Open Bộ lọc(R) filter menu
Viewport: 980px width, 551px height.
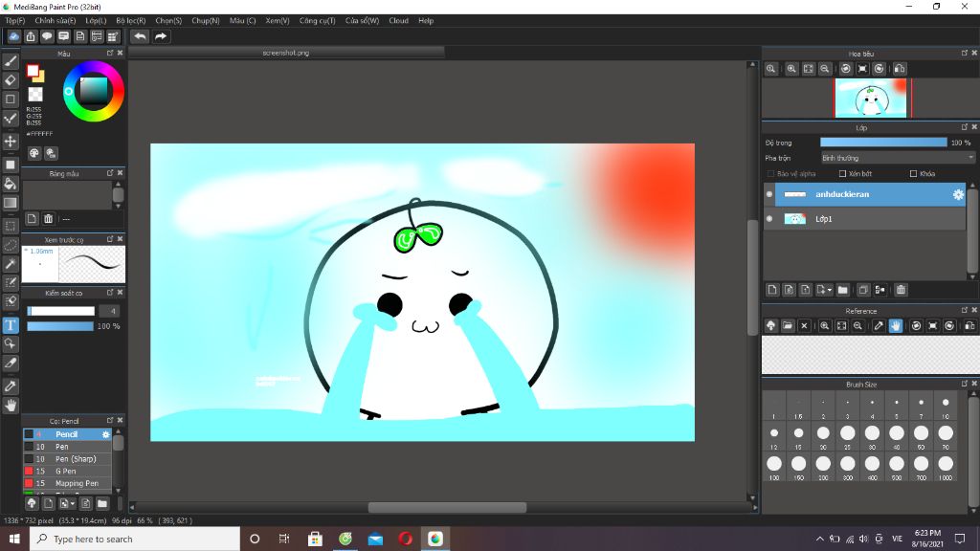pyautogui.click(x=130, y=21)
